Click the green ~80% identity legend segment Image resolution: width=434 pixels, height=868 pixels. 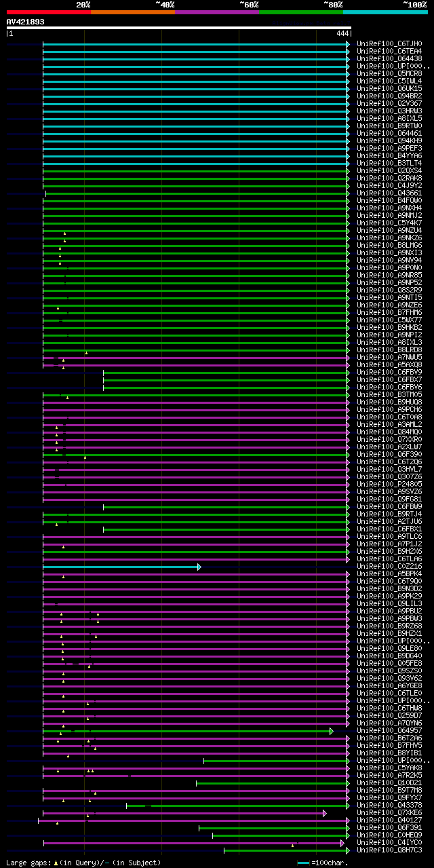click(x=301, y=12)
